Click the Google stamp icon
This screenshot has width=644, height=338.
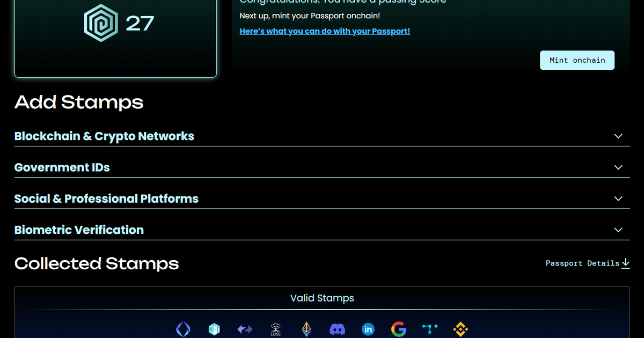399,329
